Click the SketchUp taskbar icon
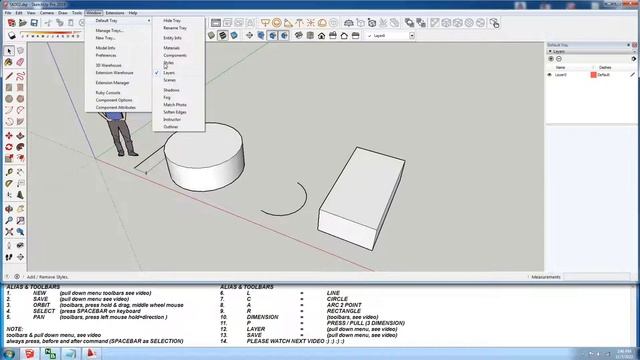Screen dimensions: 640x360 click(29, 353)
